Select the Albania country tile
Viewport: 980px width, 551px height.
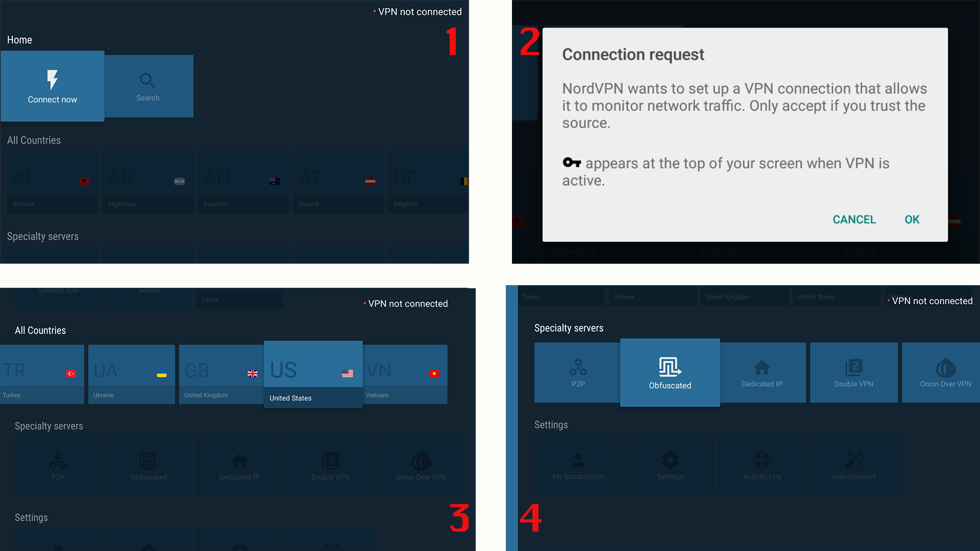(x=52, y=182)
